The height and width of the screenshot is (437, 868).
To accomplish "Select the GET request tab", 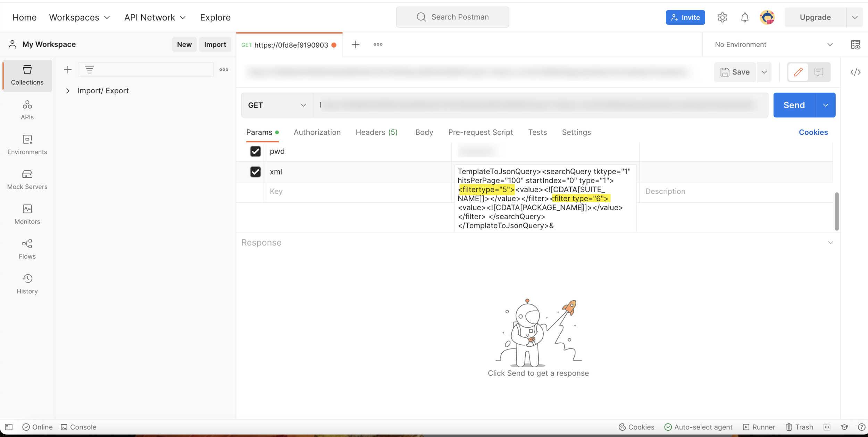I will [289, 45].
